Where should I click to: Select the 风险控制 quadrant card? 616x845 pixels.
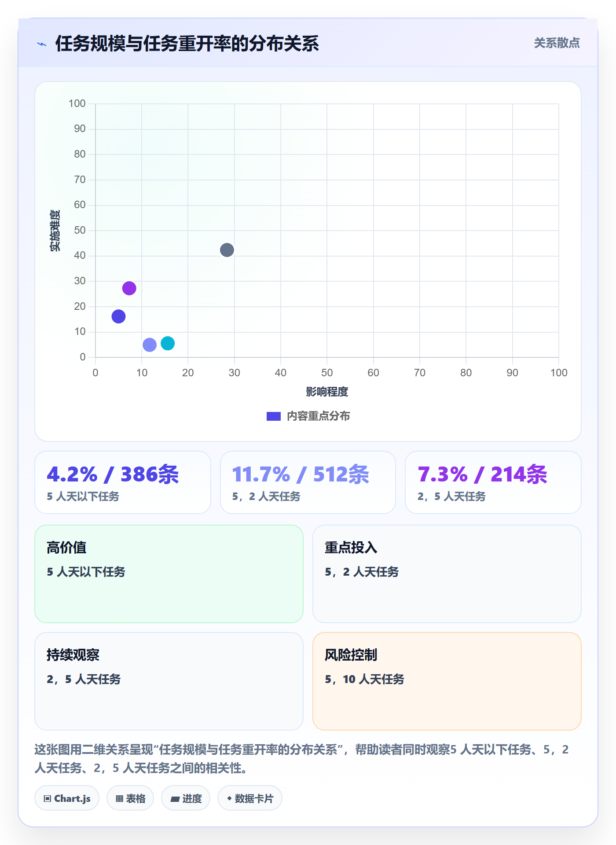pos(447,681)
